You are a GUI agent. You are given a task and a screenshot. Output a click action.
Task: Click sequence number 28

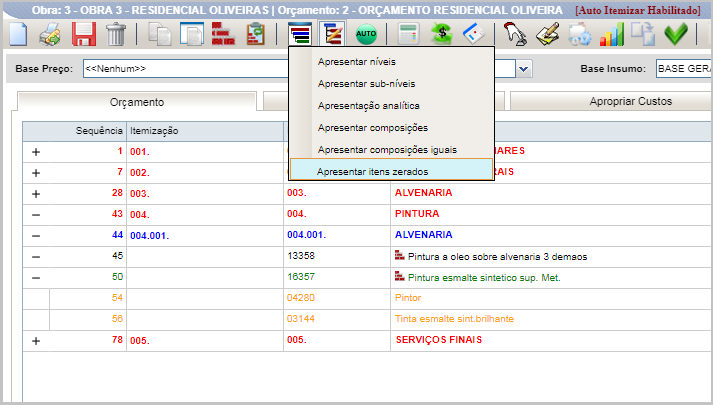tap(117, 193)
